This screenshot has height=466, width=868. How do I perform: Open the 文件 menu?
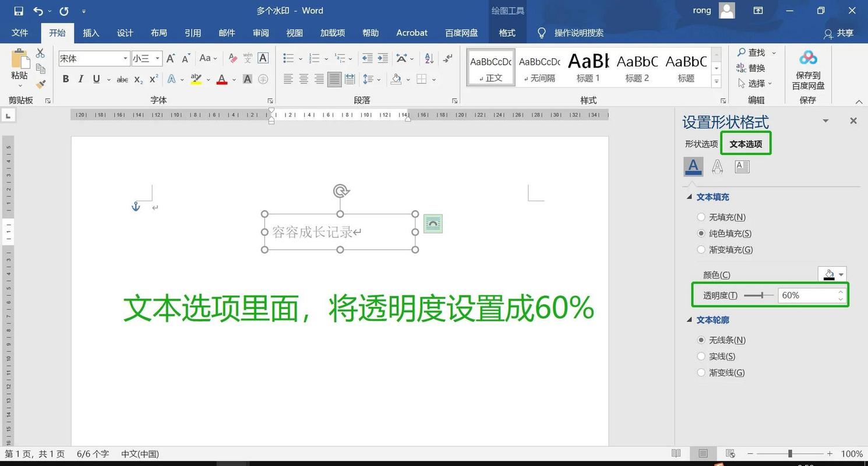click(x=20, y=33)
